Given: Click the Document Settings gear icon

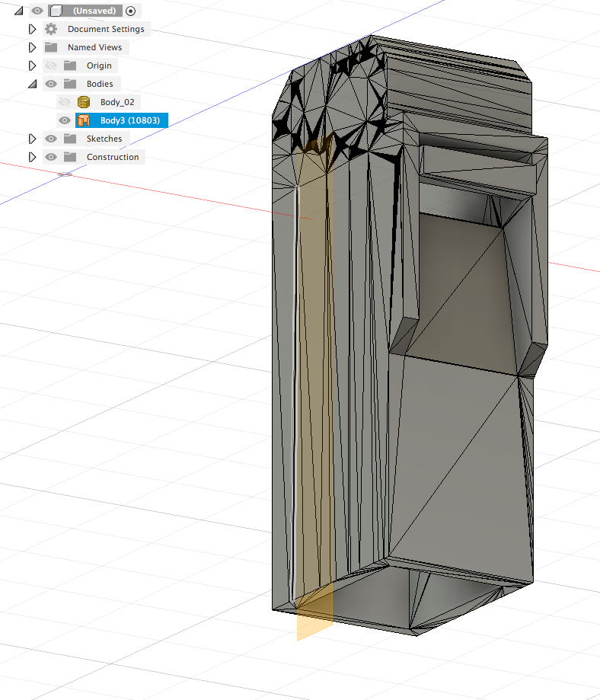Looking at the screenshot, I should (51, 29).
